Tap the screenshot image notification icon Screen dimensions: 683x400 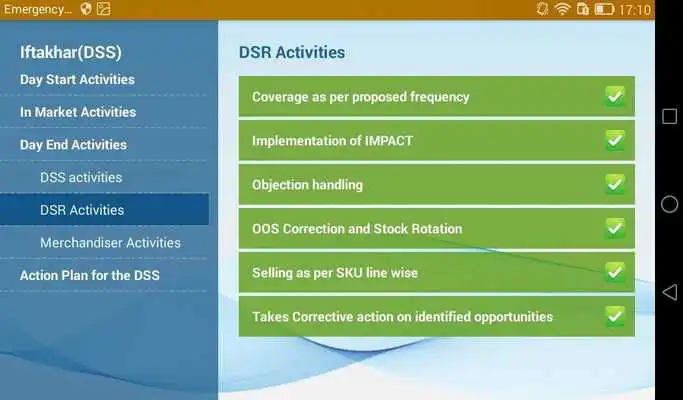103,9
